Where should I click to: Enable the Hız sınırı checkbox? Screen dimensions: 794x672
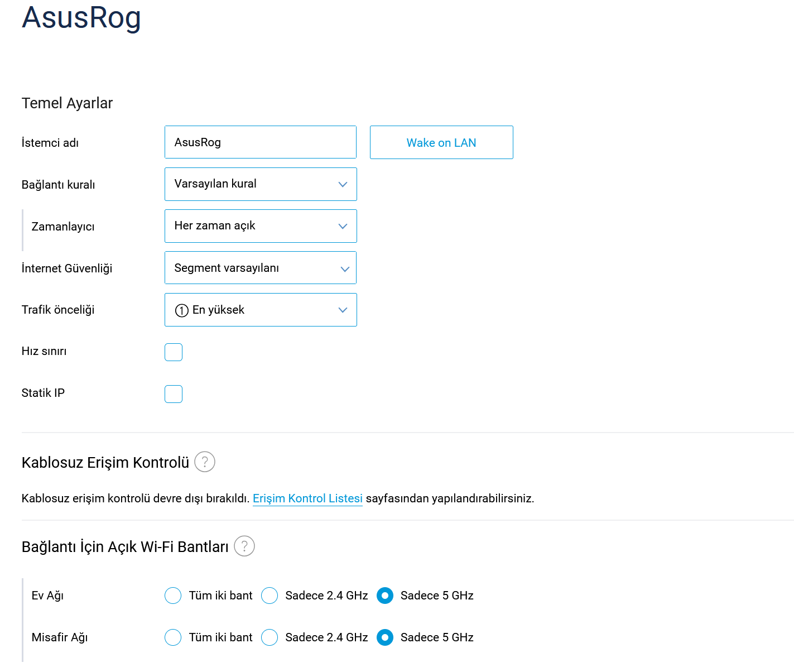(x=174, y=352)
